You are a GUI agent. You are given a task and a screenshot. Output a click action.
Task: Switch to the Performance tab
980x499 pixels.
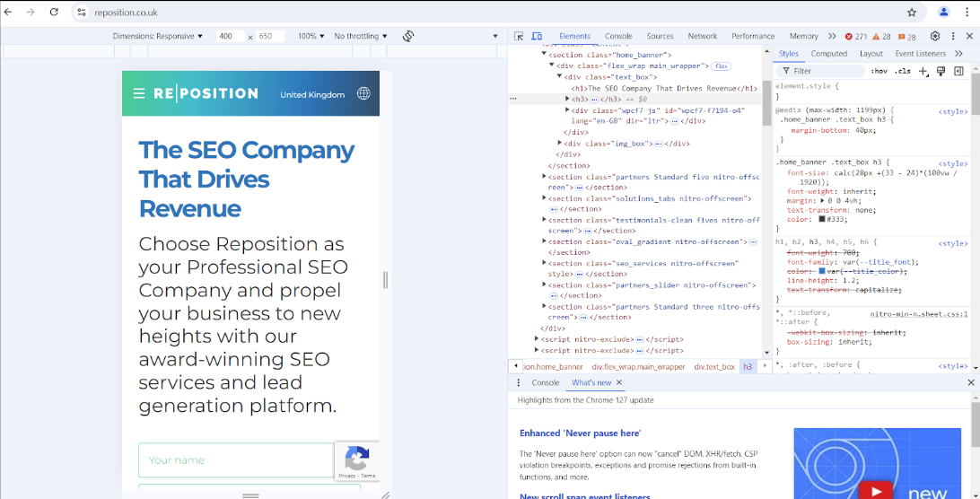(x=753, y=36)
